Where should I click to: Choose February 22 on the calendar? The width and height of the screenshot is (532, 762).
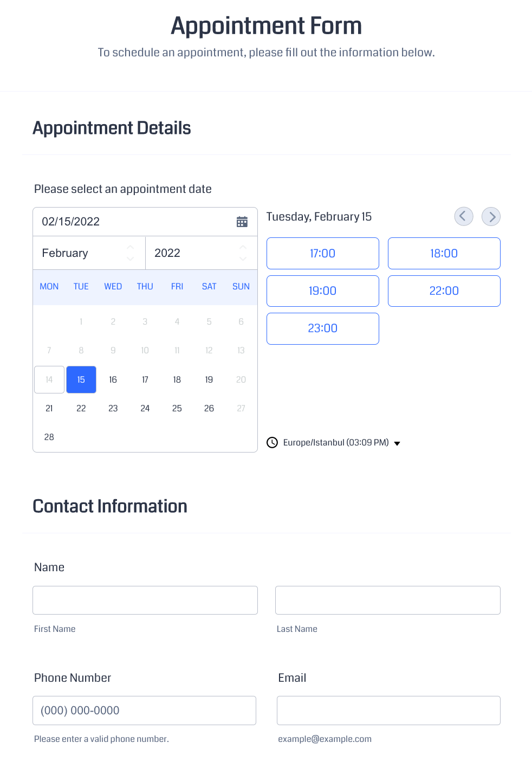pos(81,408)
